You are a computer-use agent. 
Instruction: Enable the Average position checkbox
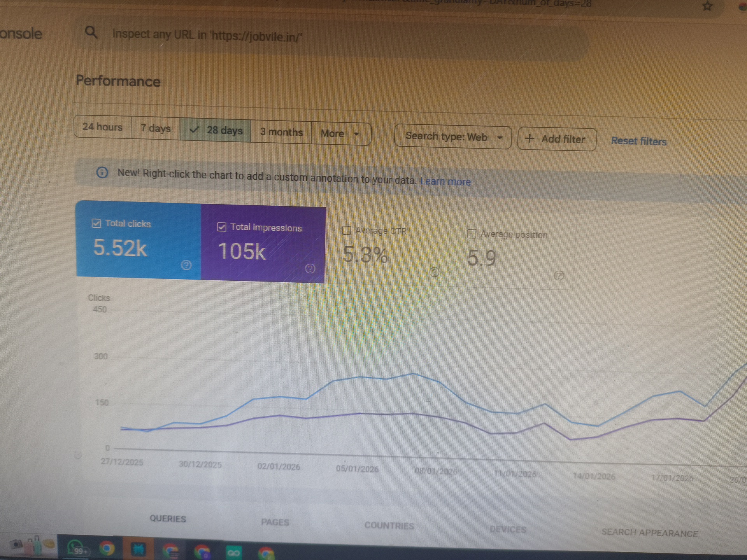point(471,234)
